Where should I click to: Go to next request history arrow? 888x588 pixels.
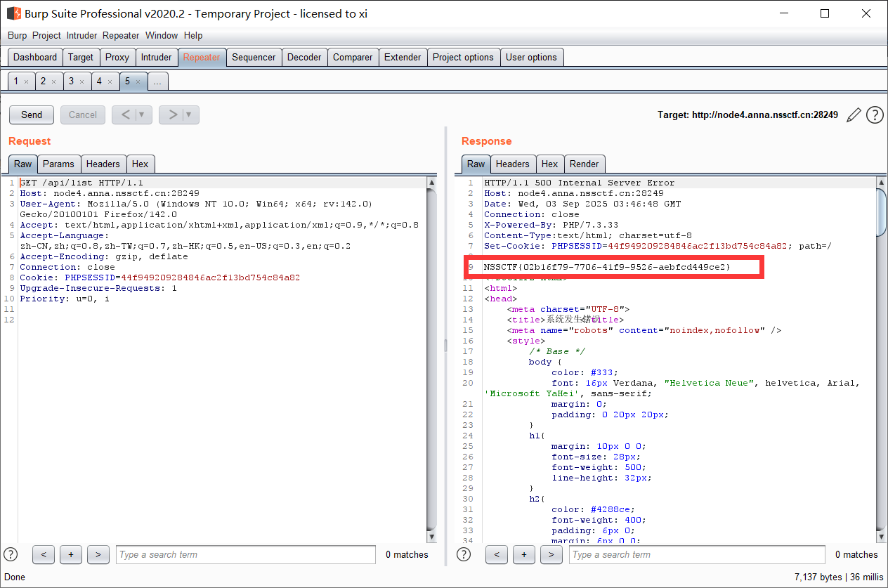(x=171, y=115)
